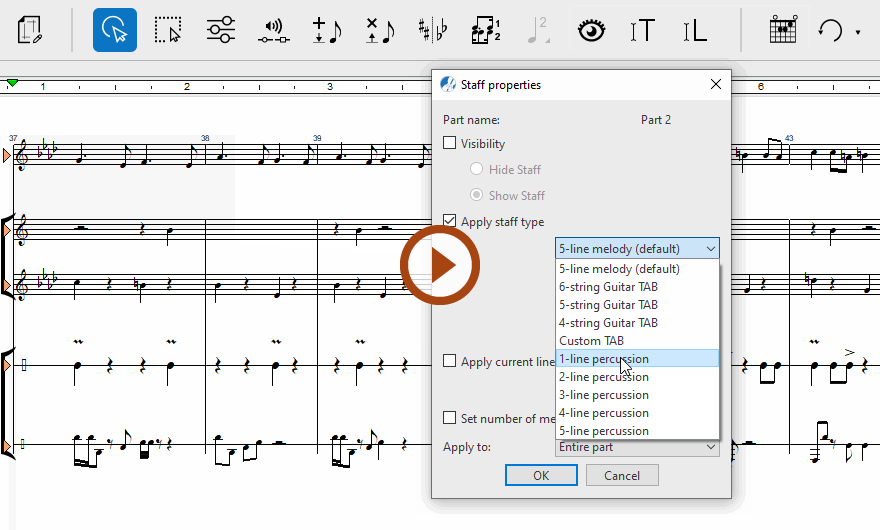Confirm staff properties with OK

pos(541,476)
